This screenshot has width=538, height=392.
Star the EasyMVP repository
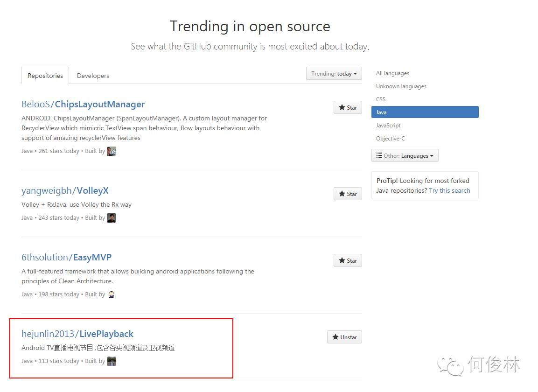coord(348,260)
